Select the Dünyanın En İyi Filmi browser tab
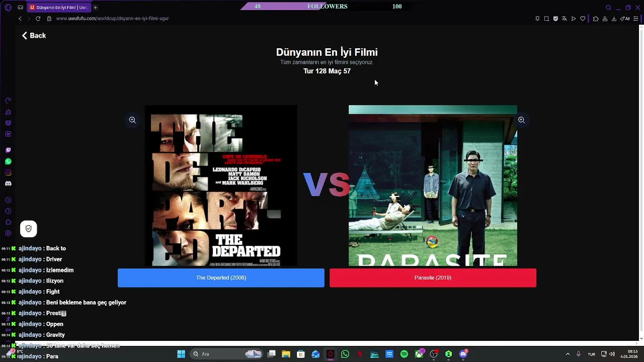 tap(59, 8)
